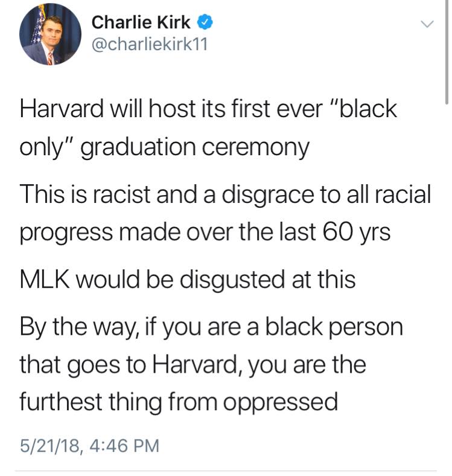Viewport: 452px width, 476px height.
Task: Click the 4:46 PM time in timestamp
Action: (124, 446)
